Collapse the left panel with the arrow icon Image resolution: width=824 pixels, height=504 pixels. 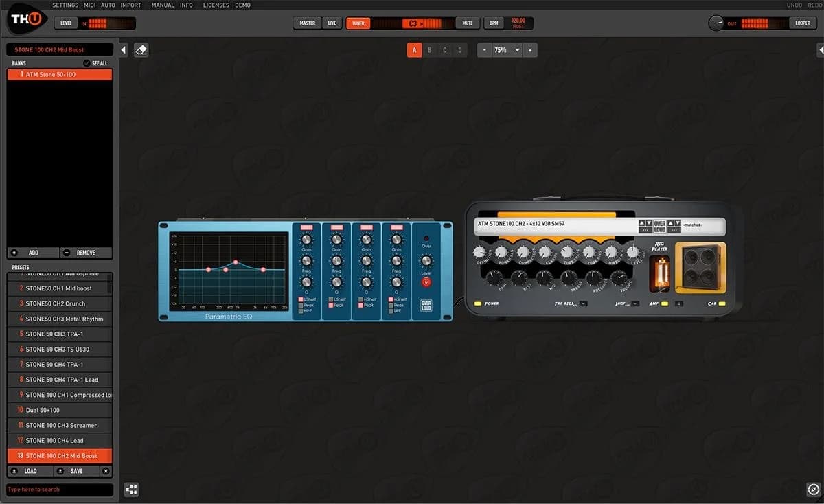(124, 50)
